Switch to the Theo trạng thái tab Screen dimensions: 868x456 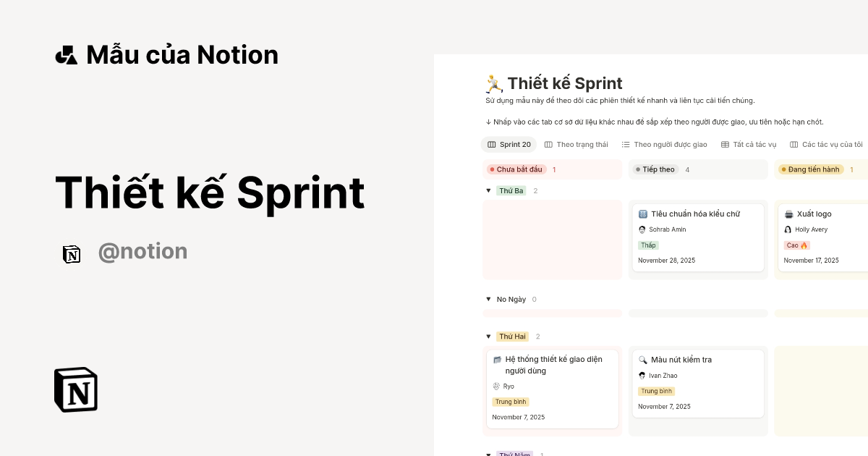(582, 144)
